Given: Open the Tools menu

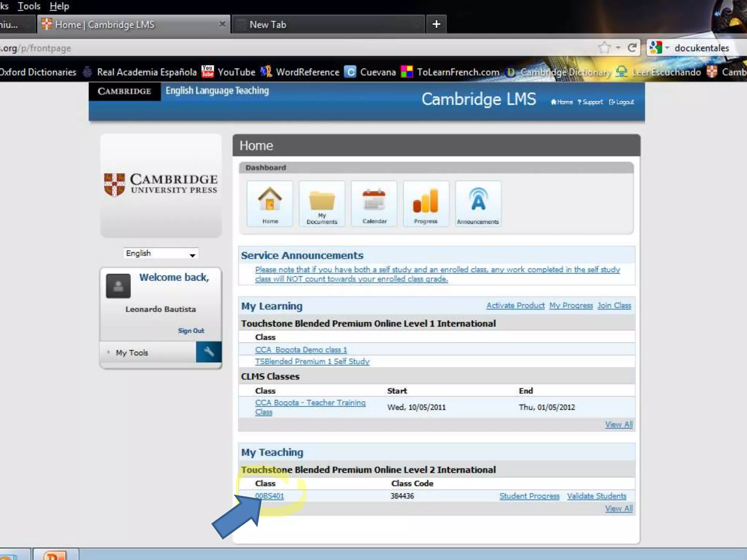Looking at the screenshot, I should pyautogui.click(x=29, y=6).
